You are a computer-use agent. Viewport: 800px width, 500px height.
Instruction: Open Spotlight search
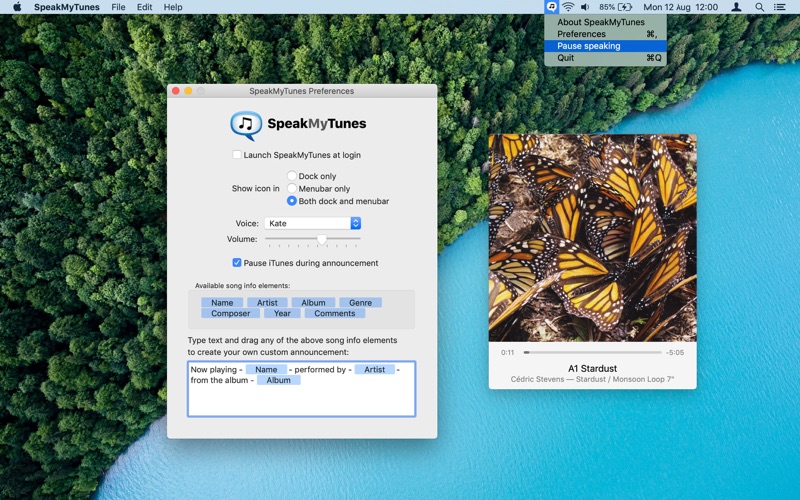(760, 7)
